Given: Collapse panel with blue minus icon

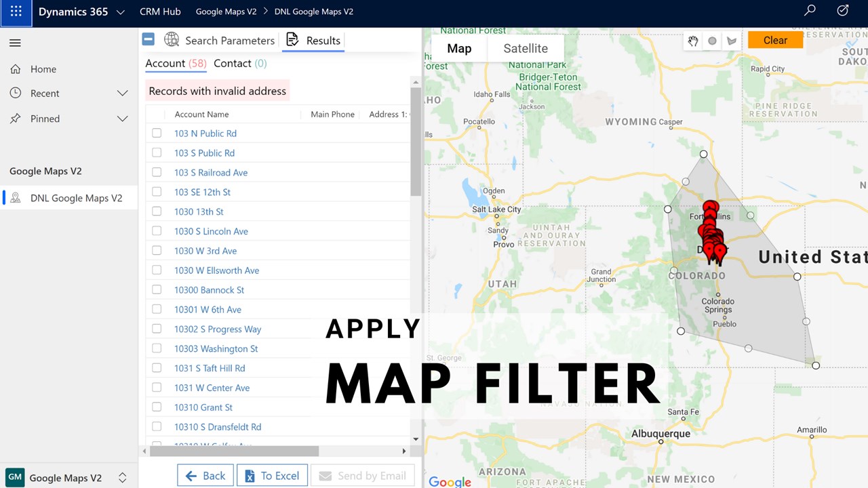Looking at the screenshot, I should pyautogui.click(x=148, y=39).
